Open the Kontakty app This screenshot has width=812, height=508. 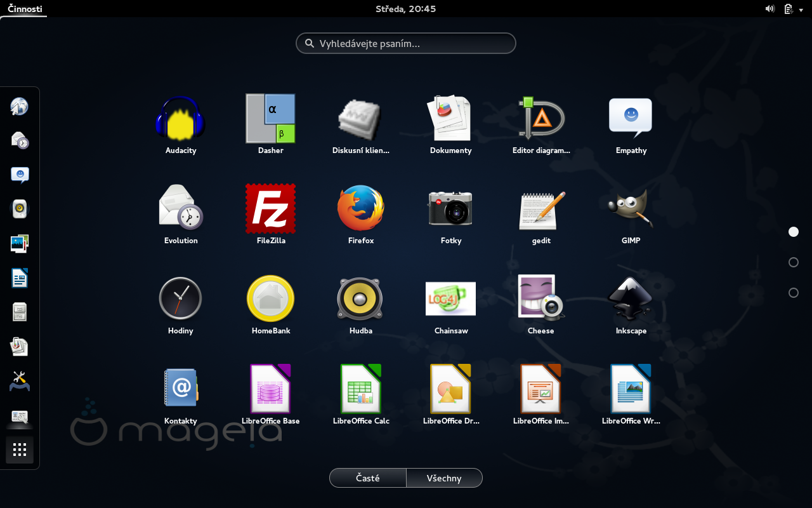(x=181, y=389)
